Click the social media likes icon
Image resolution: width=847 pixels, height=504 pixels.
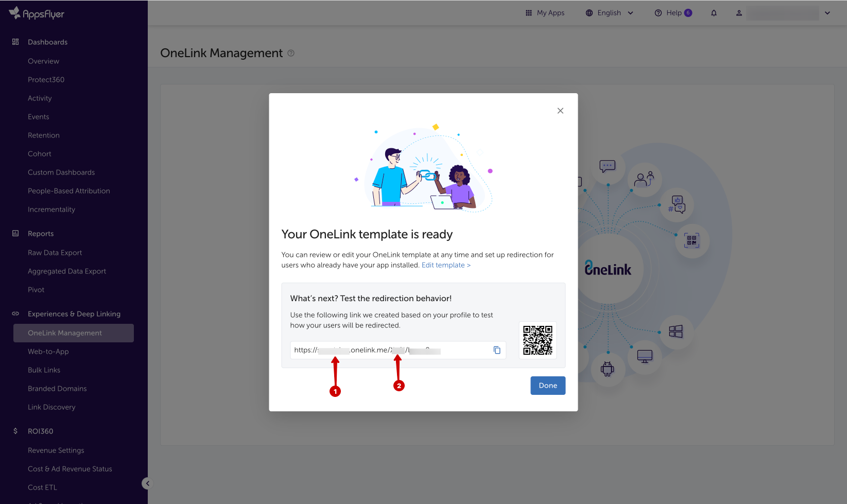677,204
